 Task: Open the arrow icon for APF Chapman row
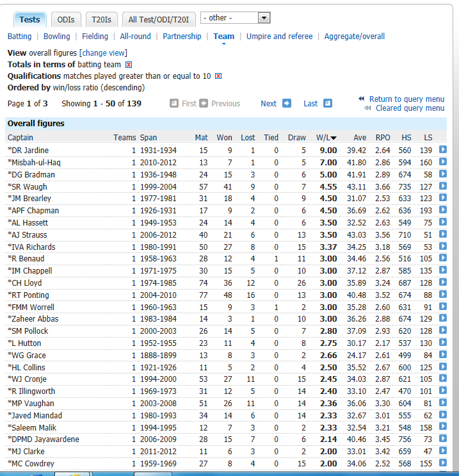443,209
